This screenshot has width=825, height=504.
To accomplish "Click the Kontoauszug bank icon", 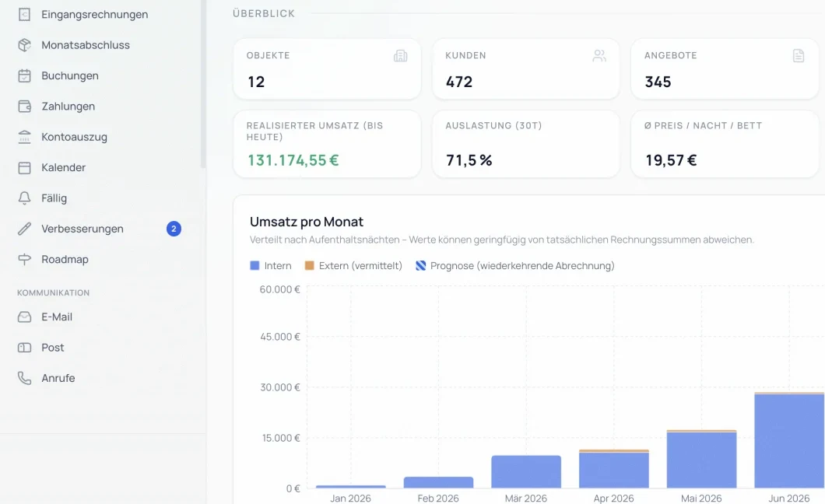I will point(24,137).
